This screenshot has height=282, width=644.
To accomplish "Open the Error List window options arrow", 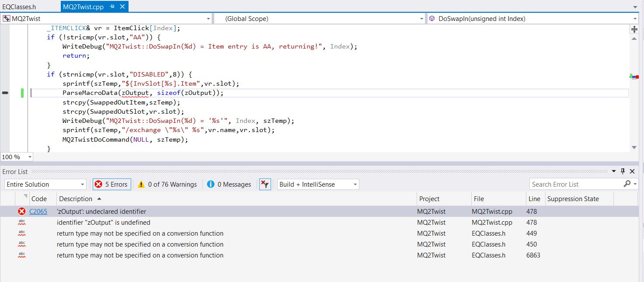I will (x=614, y=171).
